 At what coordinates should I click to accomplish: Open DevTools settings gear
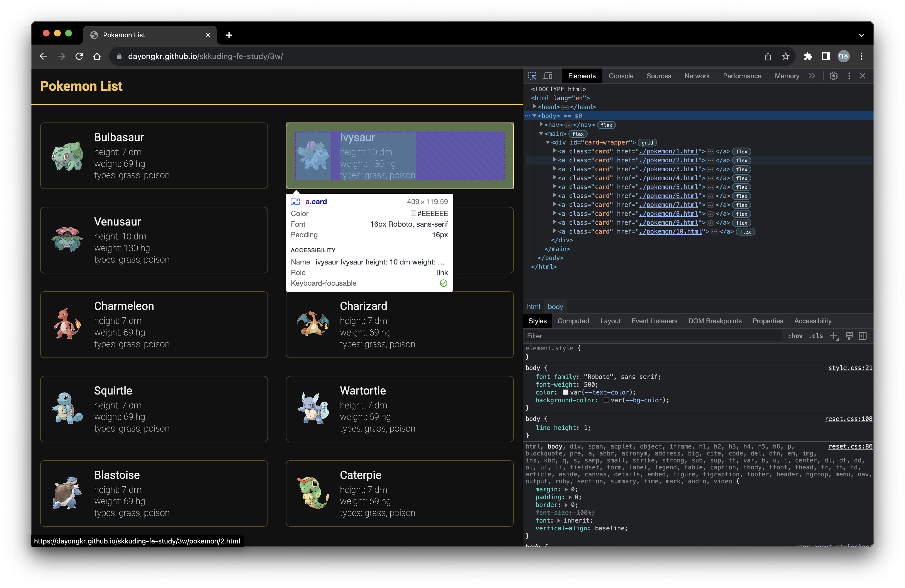point(833,76)
